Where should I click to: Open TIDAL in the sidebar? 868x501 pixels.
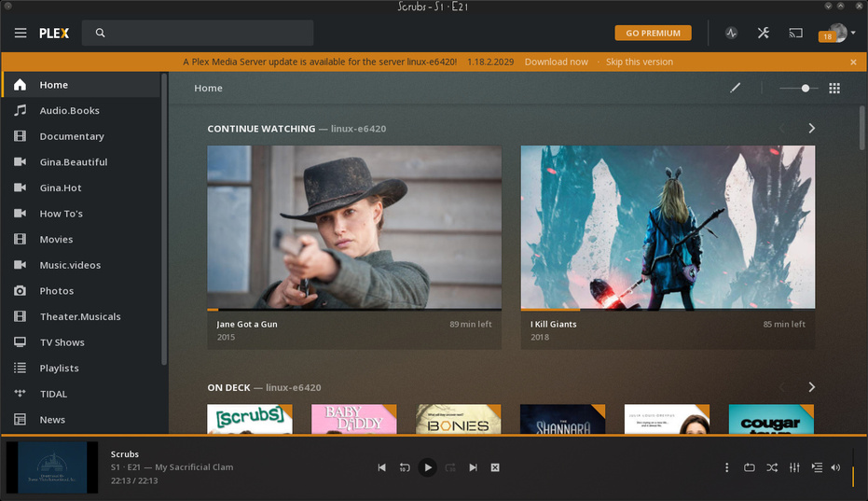pos(81,394)
